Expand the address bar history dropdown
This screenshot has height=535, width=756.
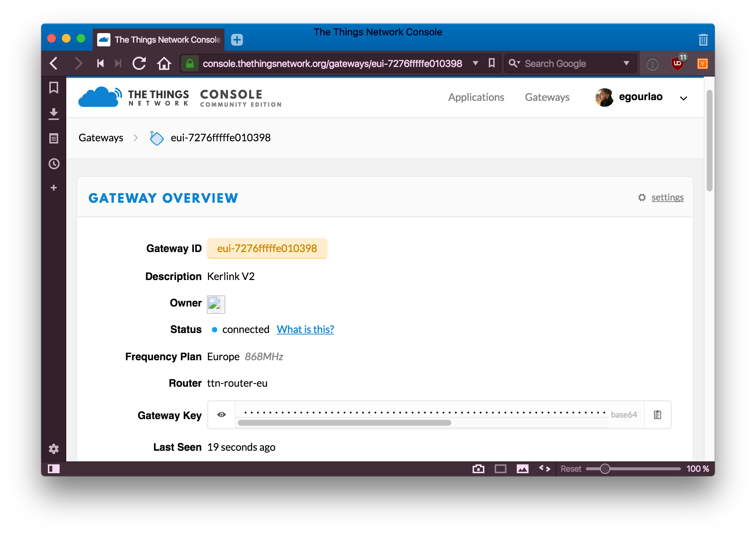475,63
